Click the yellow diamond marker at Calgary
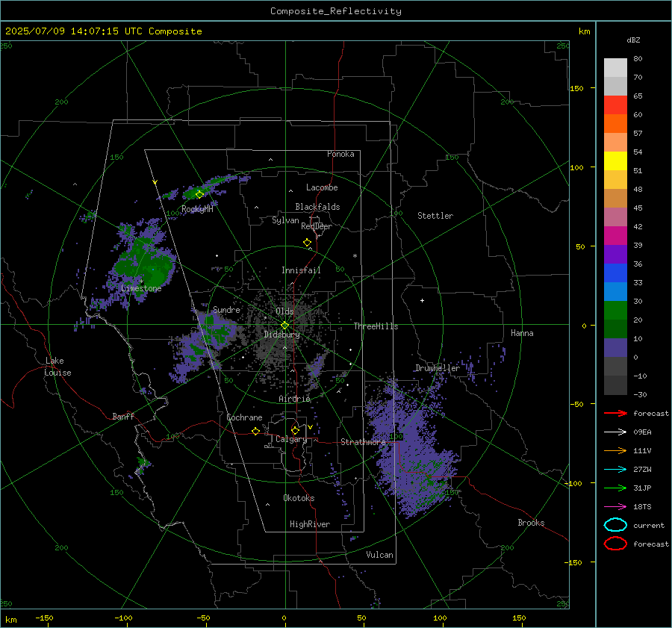The image size is (672, 628). coord(295,430)
